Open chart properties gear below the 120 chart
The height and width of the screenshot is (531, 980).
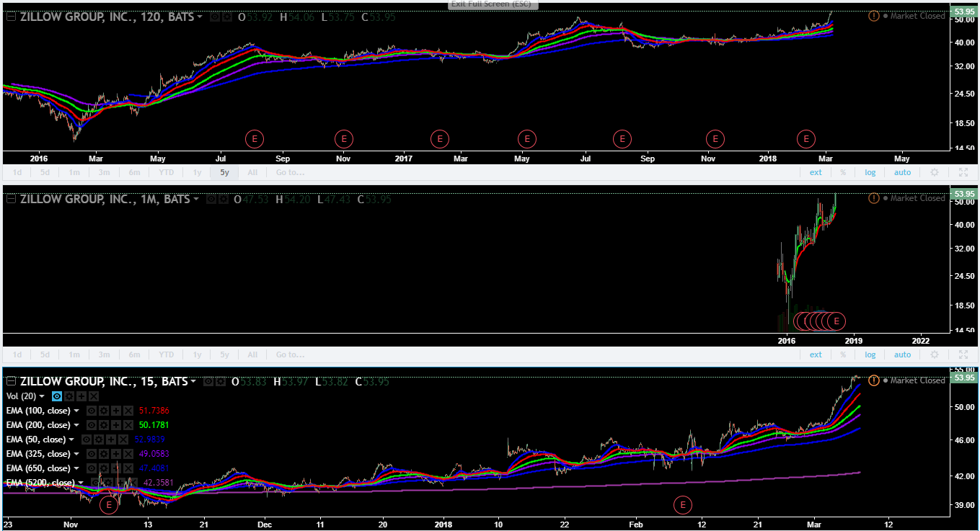tap(935, 172)
